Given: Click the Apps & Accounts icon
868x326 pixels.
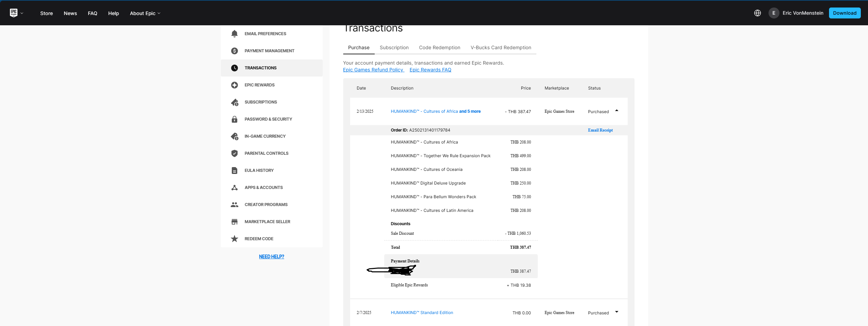Looking at the screenshot, I should click(235, 187).
